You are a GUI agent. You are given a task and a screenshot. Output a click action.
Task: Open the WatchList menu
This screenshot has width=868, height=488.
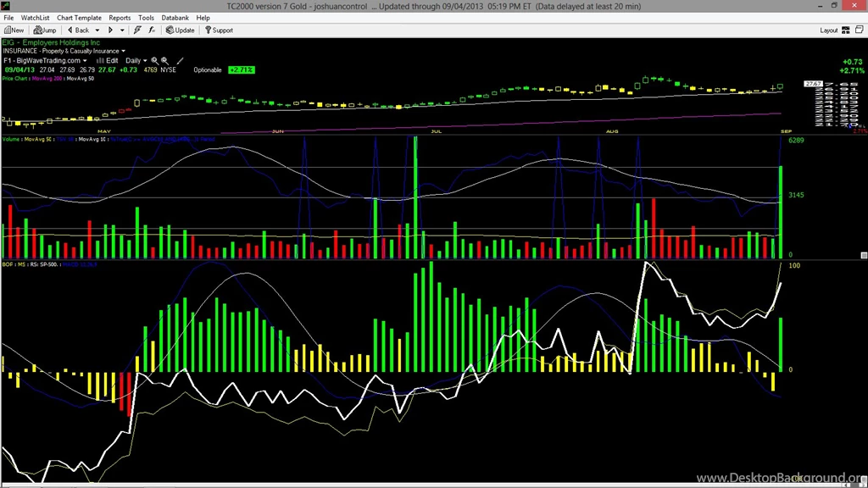[x=35, y=17]
